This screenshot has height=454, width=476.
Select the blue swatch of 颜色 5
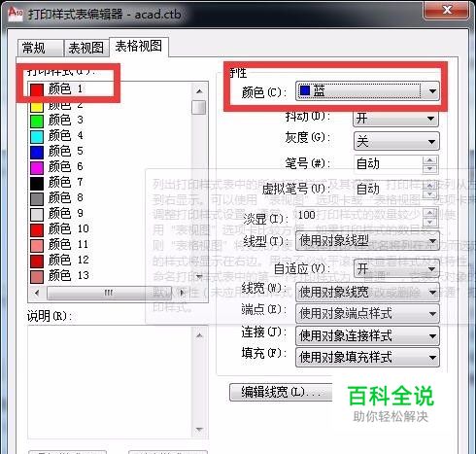37,152
